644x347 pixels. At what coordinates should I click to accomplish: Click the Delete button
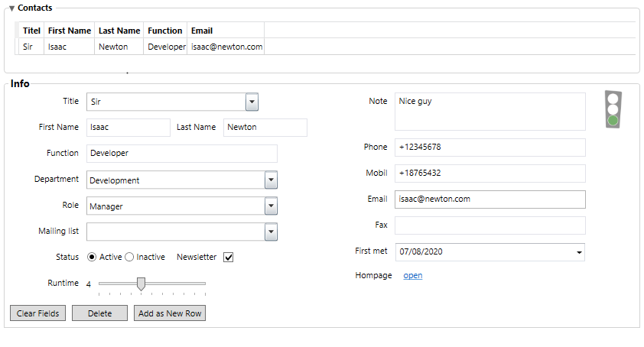point(99,313)
